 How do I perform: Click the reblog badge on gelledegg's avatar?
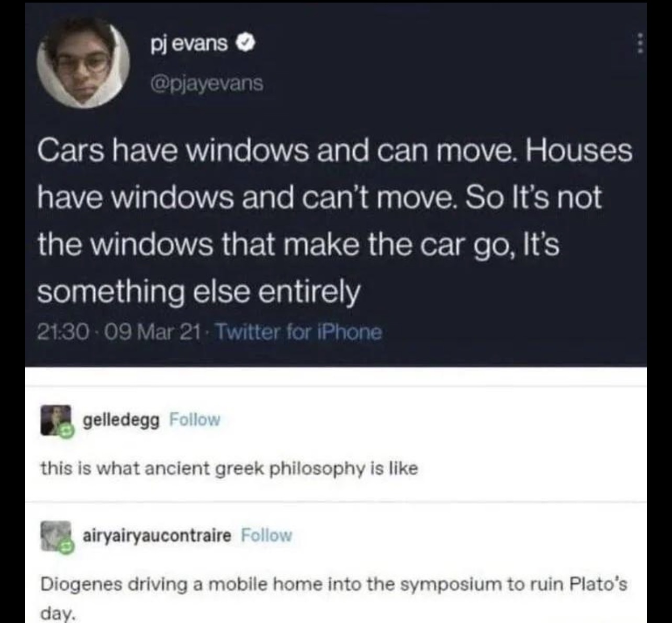[66, 431]
